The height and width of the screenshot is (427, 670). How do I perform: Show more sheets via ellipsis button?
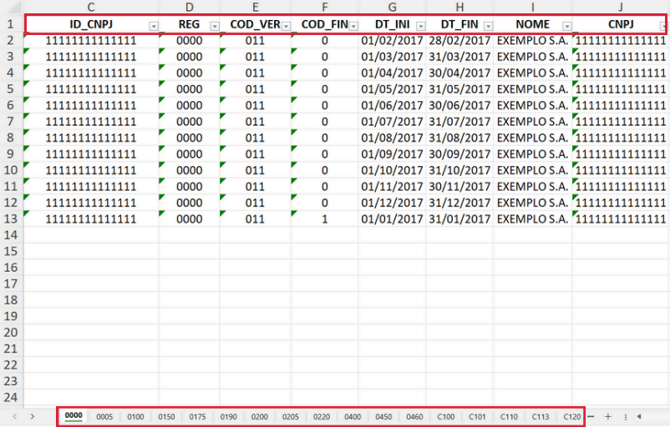[x=591, y=415]
